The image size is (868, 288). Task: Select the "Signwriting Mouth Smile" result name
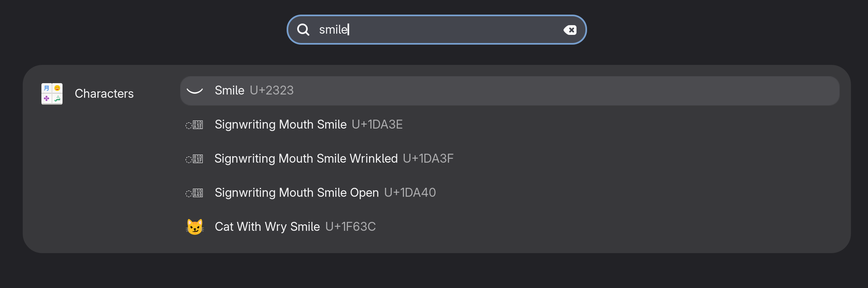[x=281, y=125]
